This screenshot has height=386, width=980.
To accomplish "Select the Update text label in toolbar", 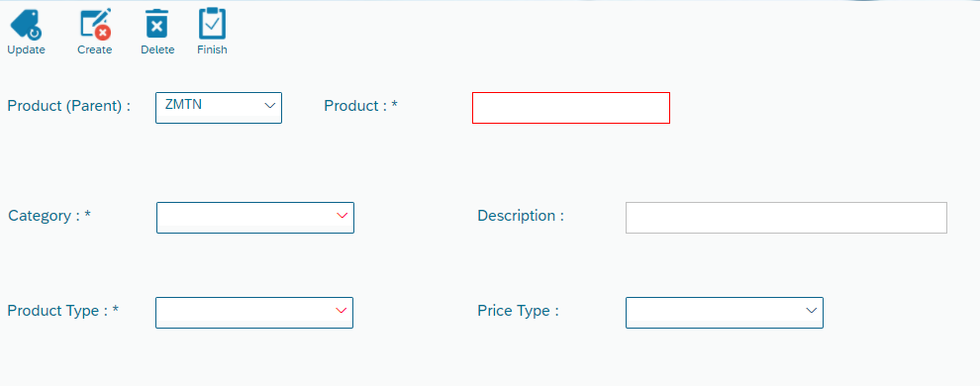I will (x=27, y=49).
